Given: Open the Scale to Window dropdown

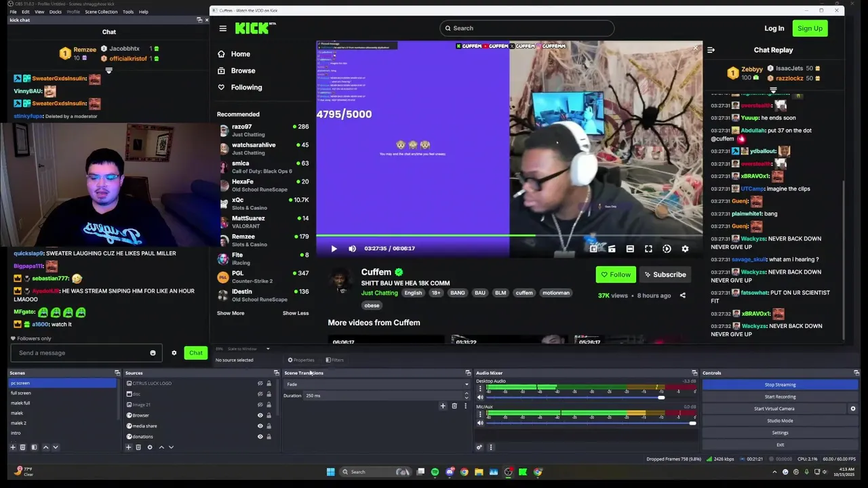Looking at the screenshot, I should pyautogui.click(x=248, y=349).
